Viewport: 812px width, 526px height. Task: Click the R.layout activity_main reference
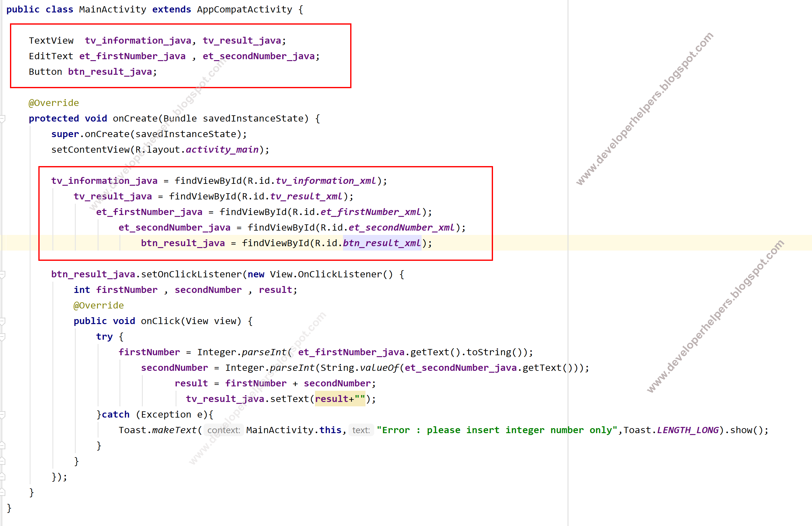(222, 150)
